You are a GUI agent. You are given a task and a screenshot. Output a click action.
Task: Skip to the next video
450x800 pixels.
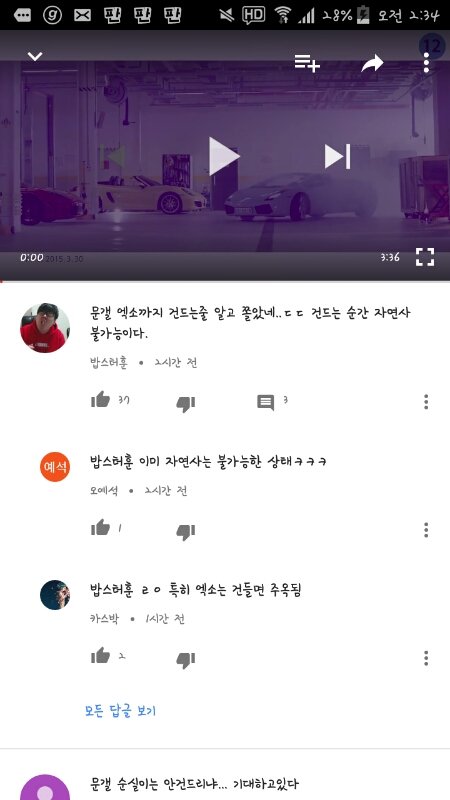(x=337, y=156)
